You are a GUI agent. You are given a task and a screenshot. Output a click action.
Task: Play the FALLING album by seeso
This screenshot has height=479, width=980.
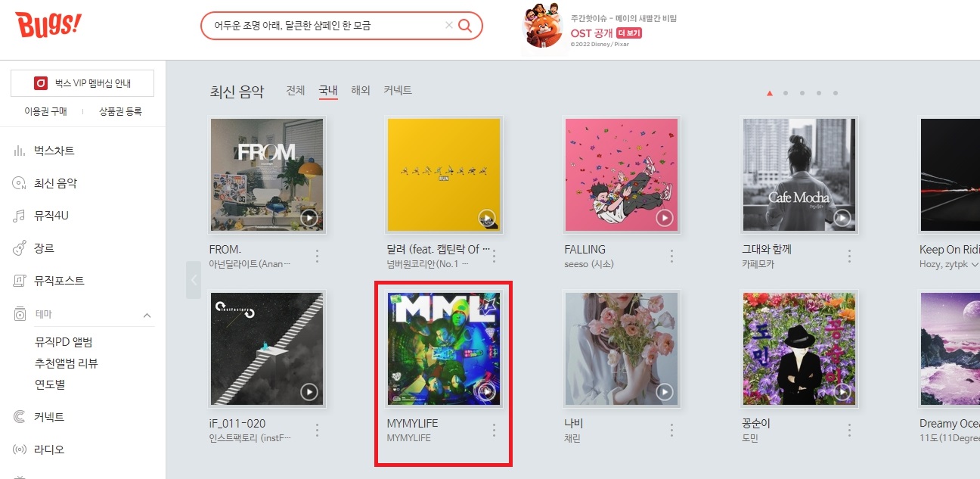pos(664,218)
